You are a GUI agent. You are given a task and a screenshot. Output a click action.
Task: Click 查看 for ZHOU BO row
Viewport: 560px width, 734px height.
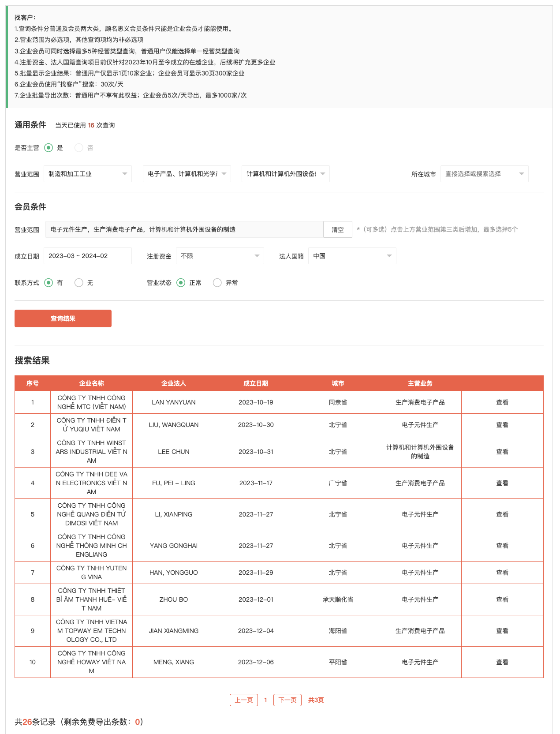tap(502, 599)
